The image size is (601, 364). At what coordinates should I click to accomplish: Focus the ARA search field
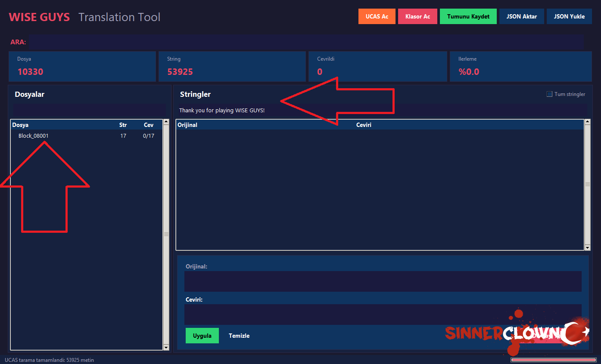pyautogui.click(x=306, y=42)
